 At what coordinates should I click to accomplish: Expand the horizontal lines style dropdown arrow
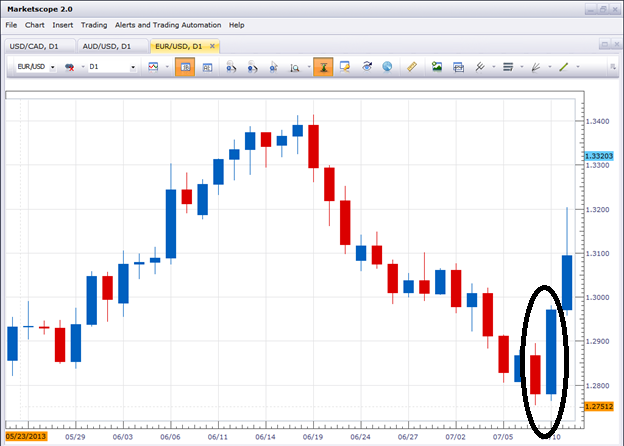point(521,67)
